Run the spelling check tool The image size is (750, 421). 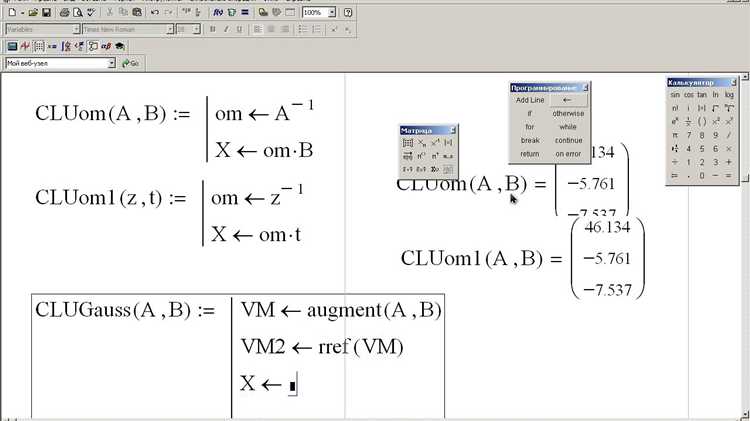point(91,12)
